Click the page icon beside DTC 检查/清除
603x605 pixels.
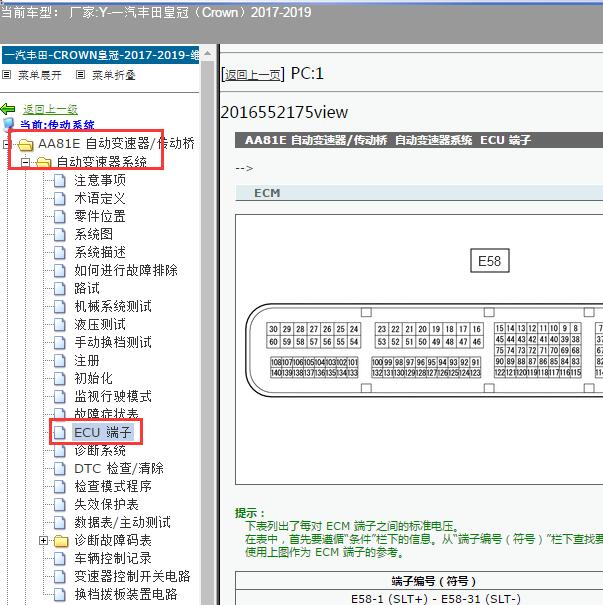point(59,468)
